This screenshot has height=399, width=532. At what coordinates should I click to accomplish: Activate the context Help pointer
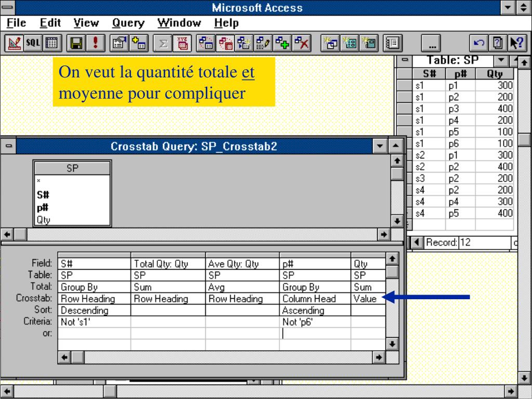pos(517,43)
